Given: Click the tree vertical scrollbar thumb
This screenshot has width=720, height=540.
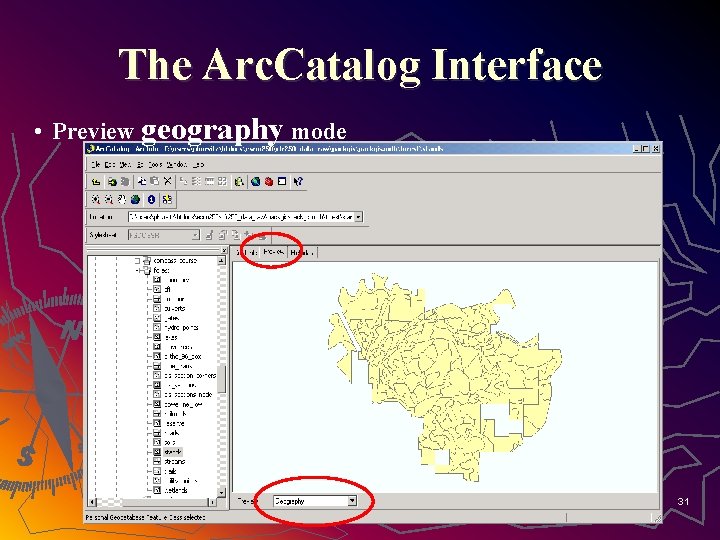Looking at the screenshot, I should [221, 379].
